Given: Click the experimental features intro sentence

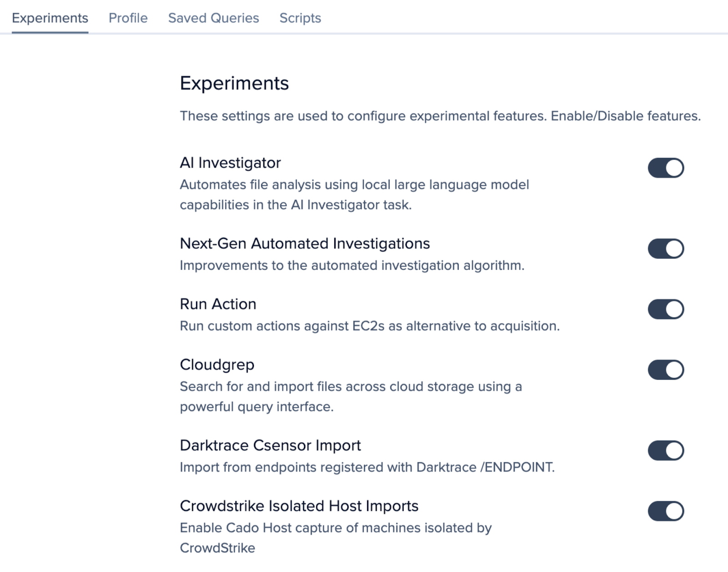Looking at the screenshot, I should click(440, 116).
